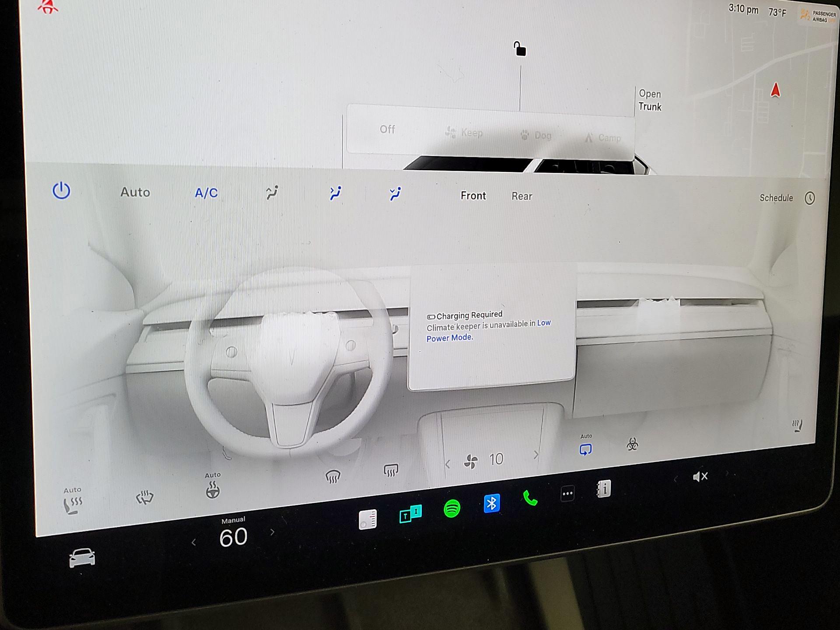Viewport: 840px width, 630px height.
Task: Switch to the Front climate tab
Action: click(473, 196)
